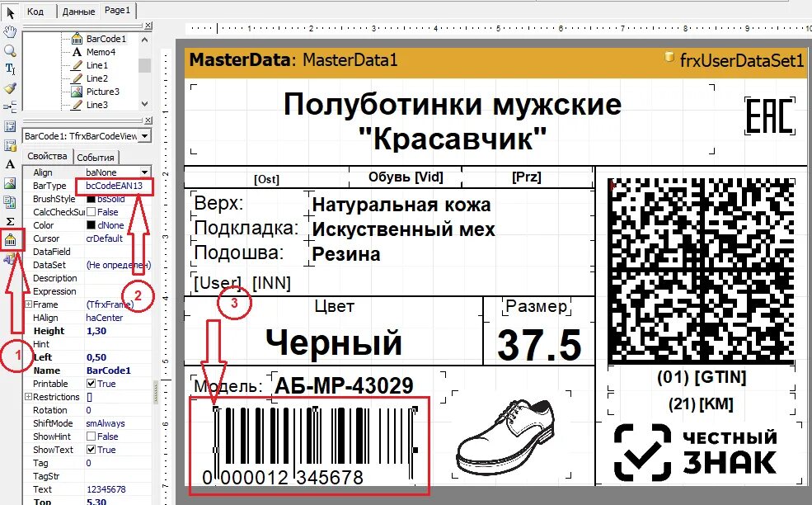
Task: Edit the BarType value bcCodeEAN13
Action: point(115,186)
